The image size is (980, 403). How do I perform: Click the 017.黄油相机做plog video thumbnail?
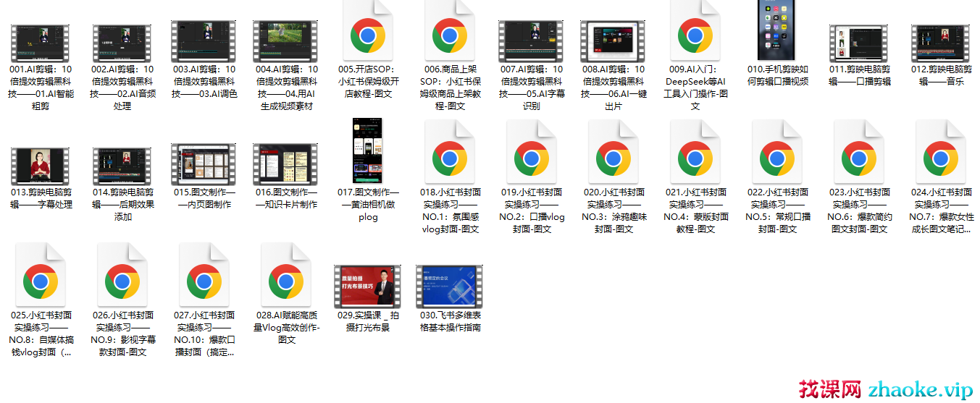368,150
